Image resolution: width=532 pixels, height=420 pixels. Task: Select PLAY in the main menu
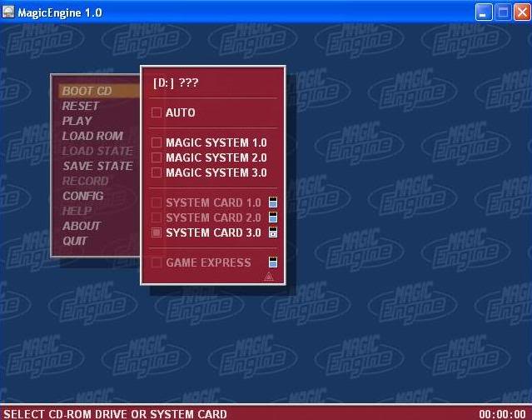77,121
